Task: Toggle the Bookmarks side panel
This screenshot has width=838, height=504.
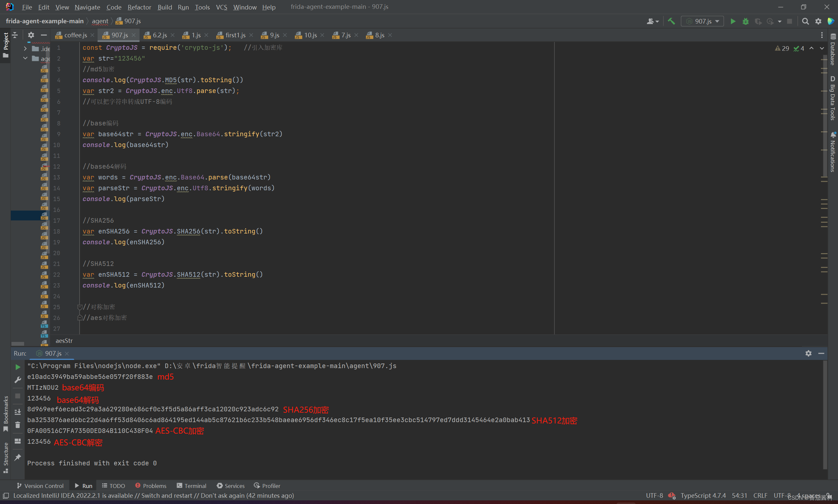Action: tap(6, 413)
